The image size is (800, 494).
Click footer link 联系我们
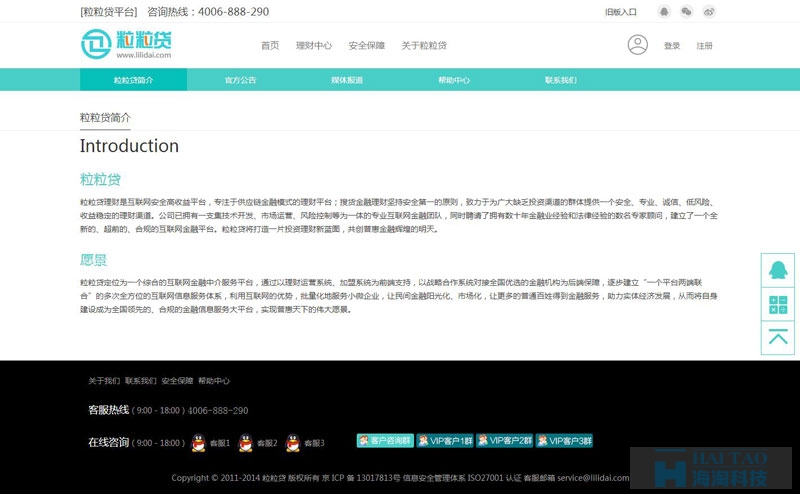[141, 381]
